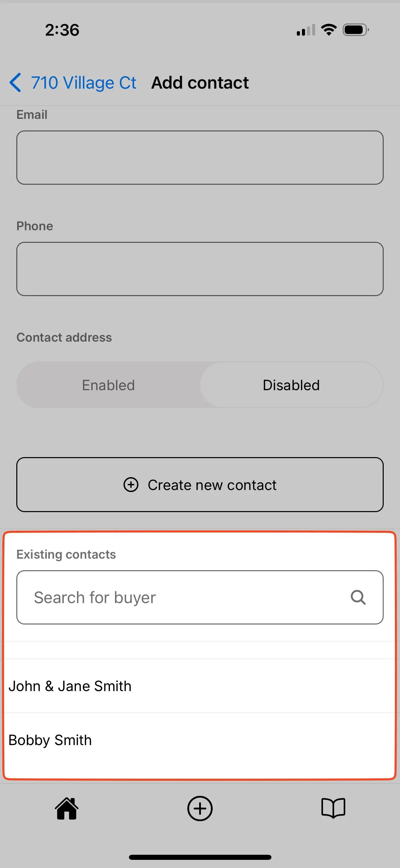The width and height of the screenshot is (400, 868).
Task: Tap the battery indicator in the status bar
Action: (355, 30)
